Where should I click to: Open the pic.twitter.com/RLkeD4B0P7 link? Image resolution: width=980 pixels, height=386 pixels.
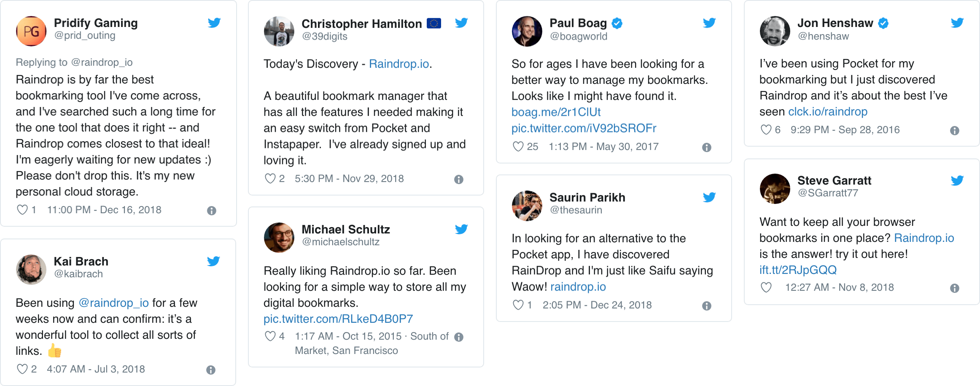[338, 319]
